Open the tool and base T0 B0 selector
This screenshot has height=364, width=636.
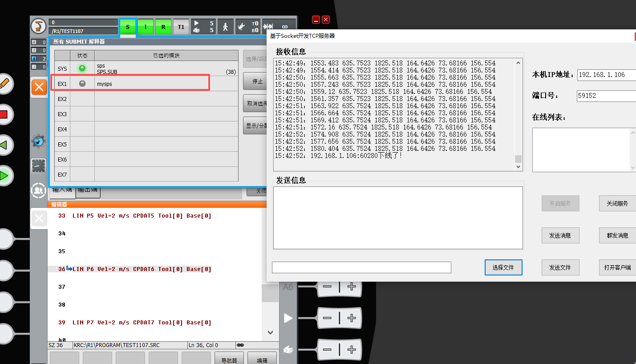[248, 27]
